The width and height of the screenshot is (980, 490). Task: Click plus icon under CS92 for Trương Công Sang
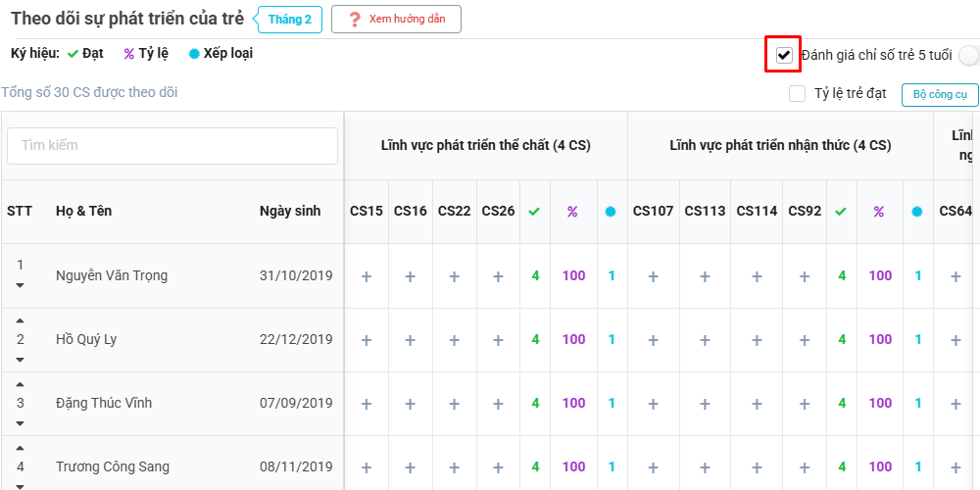(x=805, y=467)
